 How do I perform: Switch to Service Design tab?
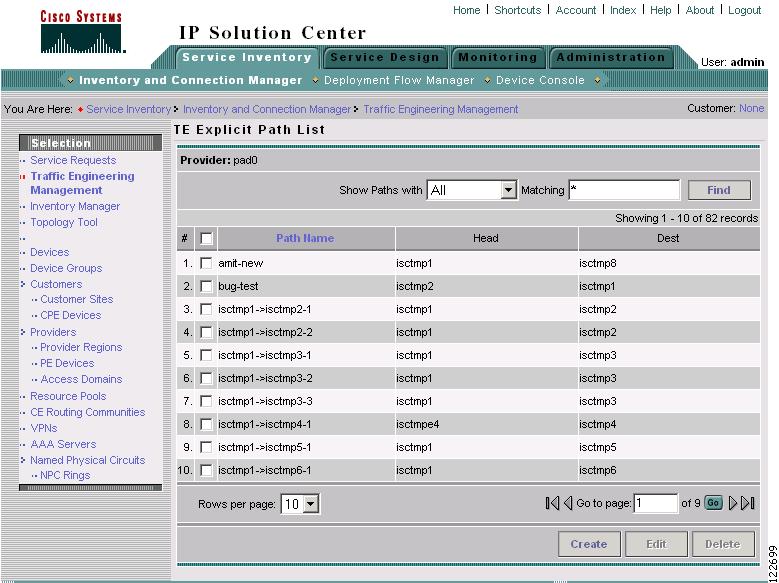click(x=385, y=57)
